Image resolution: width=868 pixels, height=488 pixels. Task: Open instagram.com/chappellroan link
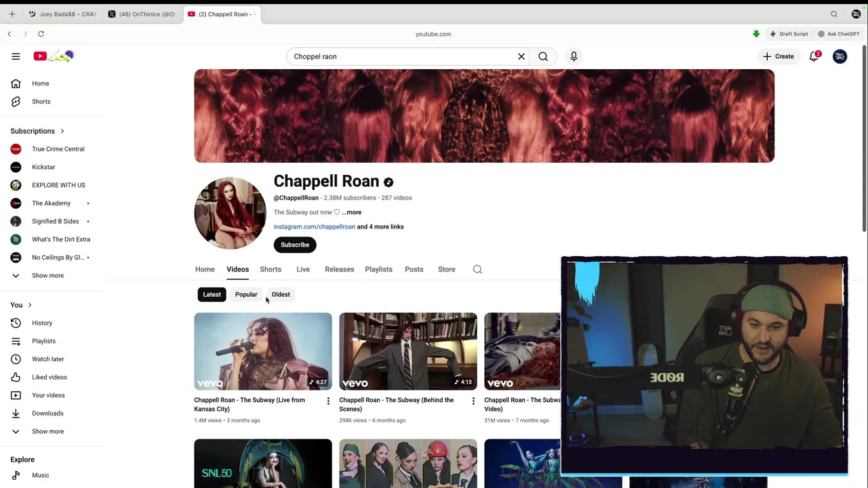coord(315,226)
